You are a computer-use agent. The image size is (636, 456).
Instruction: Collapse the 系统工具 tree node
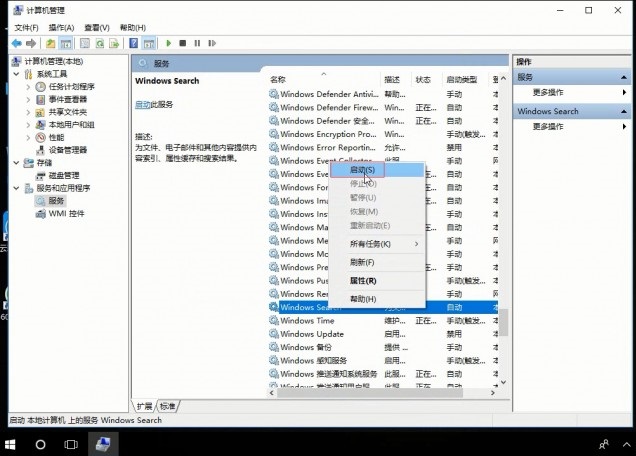(x=17, y=74)
